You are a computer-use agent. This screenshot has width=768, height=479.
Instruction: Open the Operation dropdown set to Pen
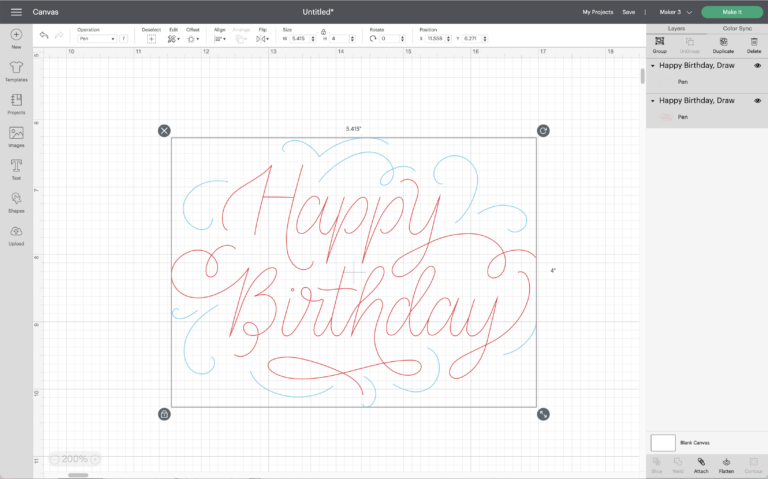point(97,39)
